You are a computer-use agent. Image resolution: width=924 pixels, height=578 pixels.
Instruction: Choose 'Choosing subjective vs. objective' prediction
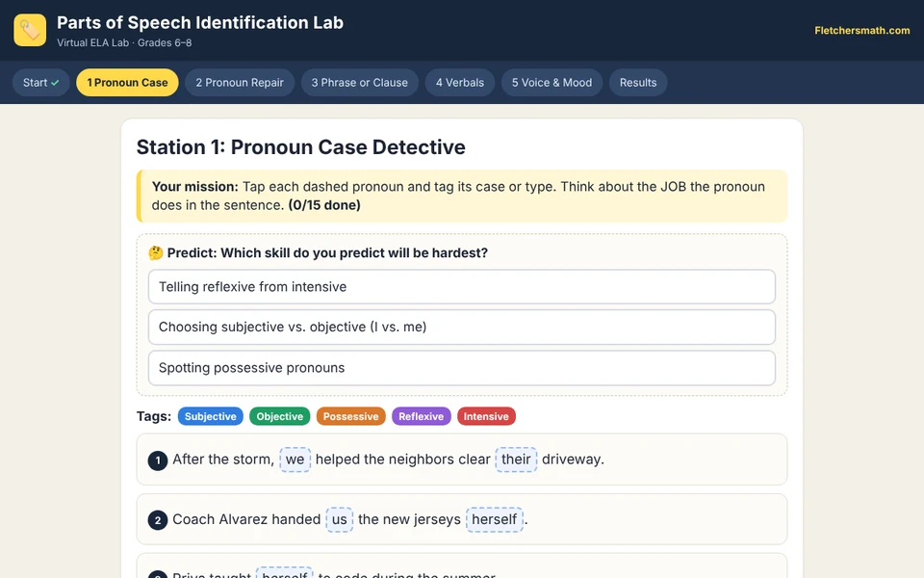(461, 327)
